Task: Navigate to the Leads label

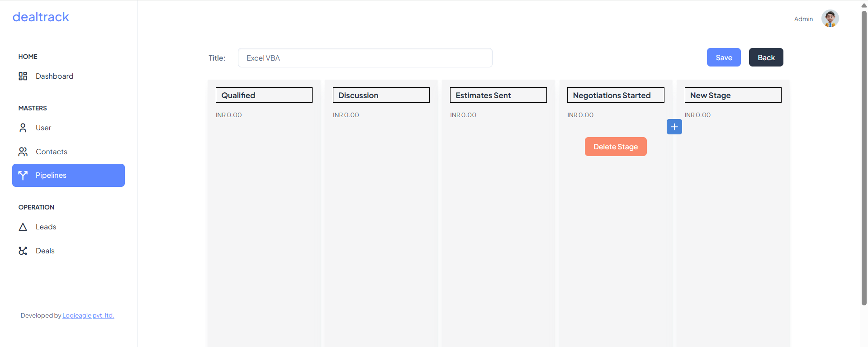Action: [46, 227]
